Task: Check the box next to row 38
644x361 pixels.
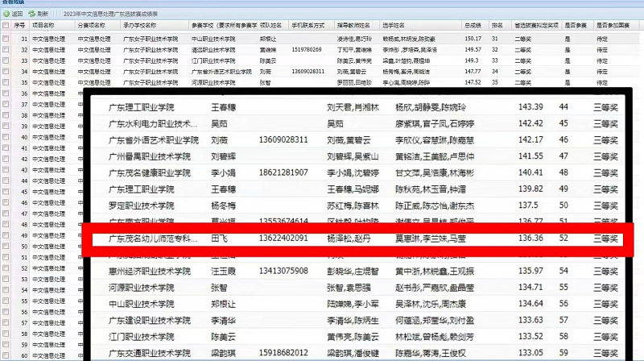Action: pyautogui.click(x=6, y=115)
